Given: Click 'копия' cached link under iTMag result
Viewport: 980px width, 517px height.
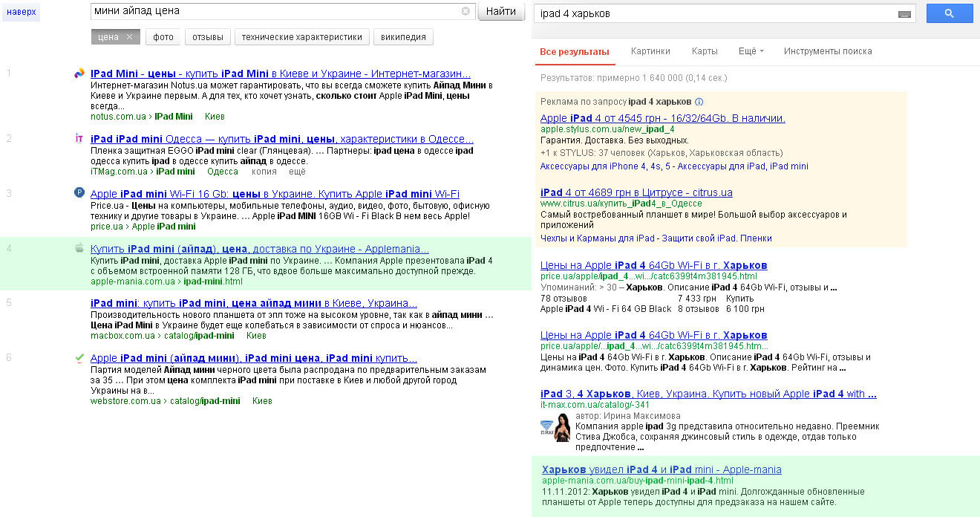Looking at the screenshot, I should coord(264,172).
